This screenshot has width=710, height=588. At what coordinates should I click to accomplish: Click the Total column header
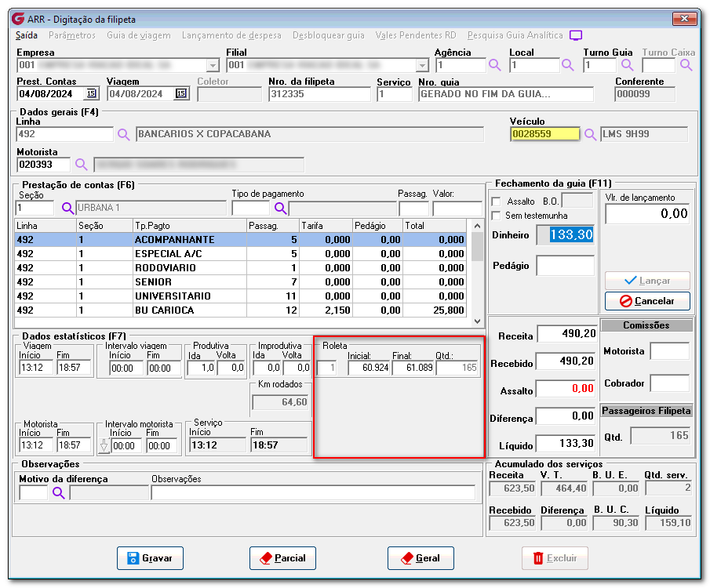tap(435, 226)
